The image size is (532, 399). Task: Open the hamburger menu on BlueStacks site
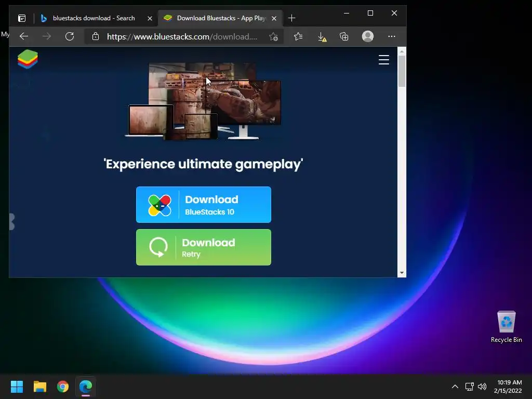click(x=384, y=60)
